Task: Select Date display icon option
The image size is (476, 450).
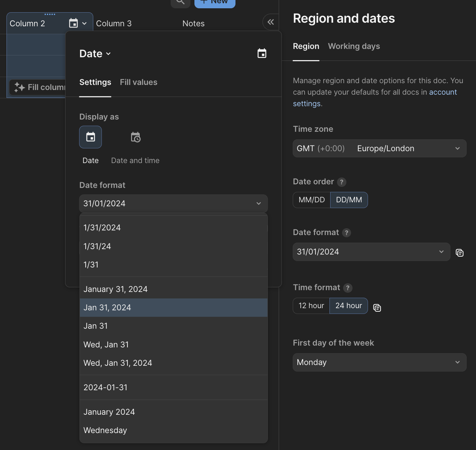Action: pyautogui.click(x=90, y=137)
